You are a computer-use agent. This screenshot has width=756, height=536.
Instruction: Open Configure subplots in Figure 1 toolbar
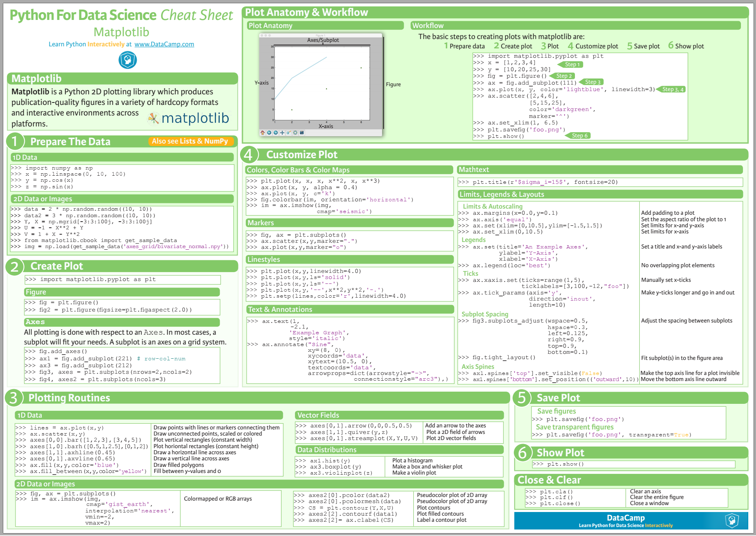[295, 133]
